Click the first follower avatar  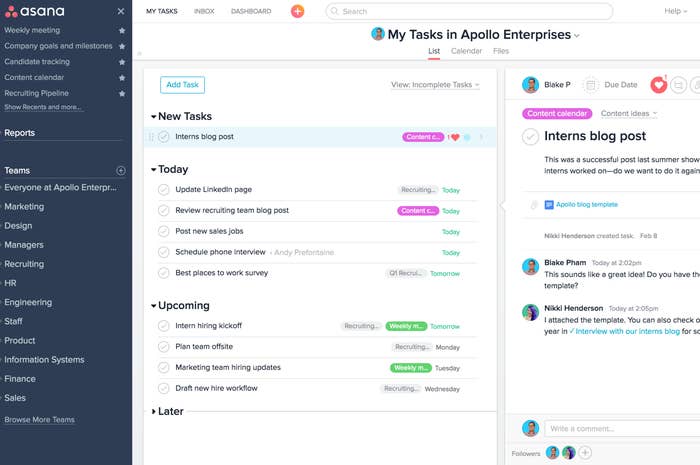552,453
